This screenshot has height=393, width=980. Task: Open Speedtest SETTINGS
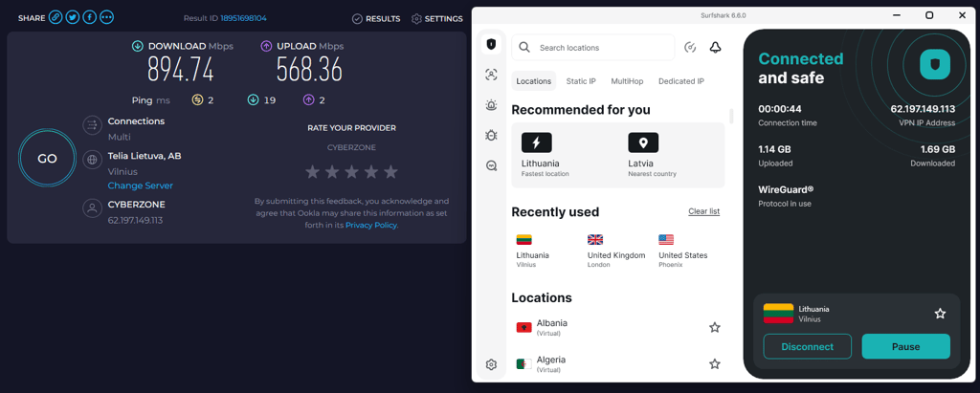click(x=436, y=19)
